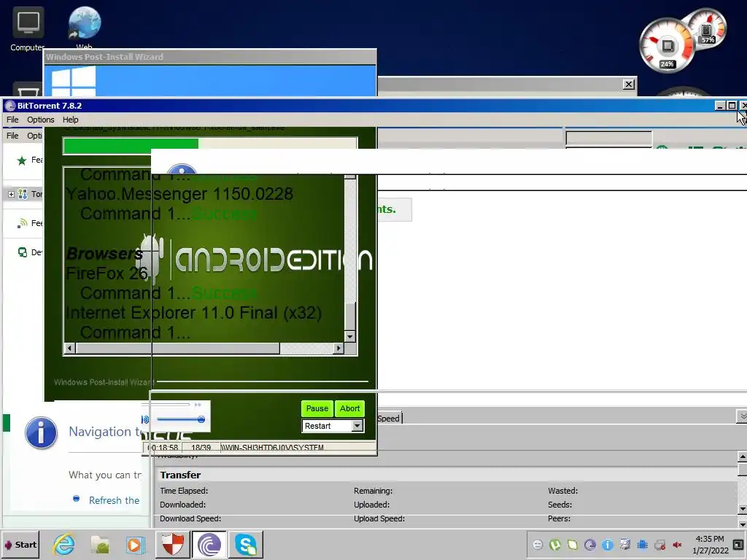Open the red shield security taskbar icon

(172, 544)
